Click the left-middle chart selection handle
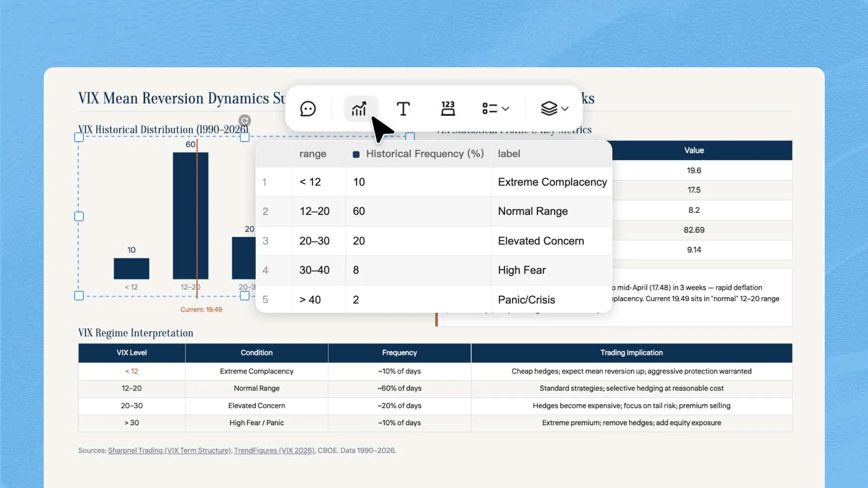This screenshot has width=868, height=488. point(79,216)
